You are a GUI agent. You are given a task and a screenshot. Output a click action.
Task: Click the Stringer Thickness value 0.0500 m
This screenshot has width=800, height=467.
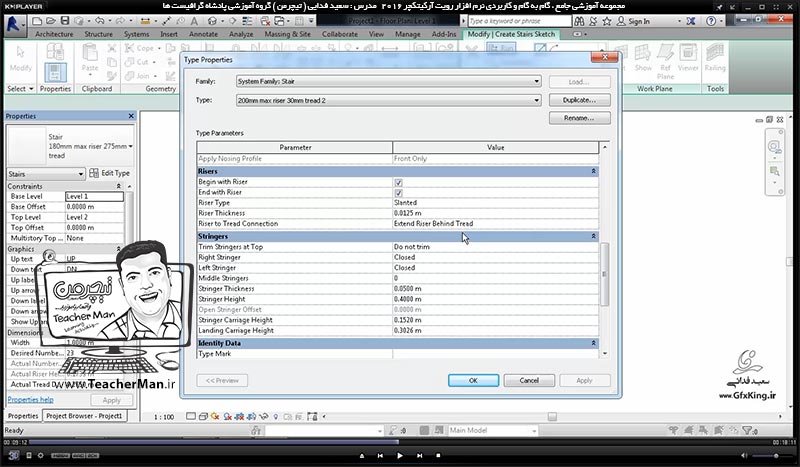[495, 288]
